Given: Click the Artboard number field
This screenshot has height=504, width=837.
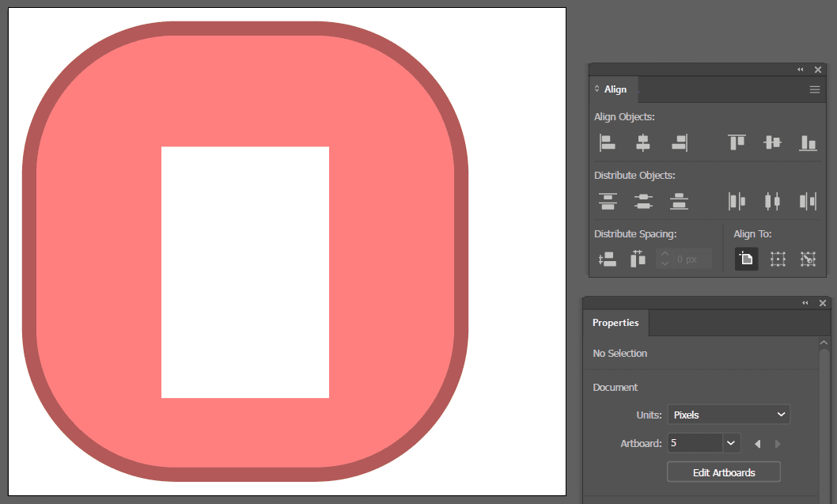Looking at the screenshot, I should 695,443.
